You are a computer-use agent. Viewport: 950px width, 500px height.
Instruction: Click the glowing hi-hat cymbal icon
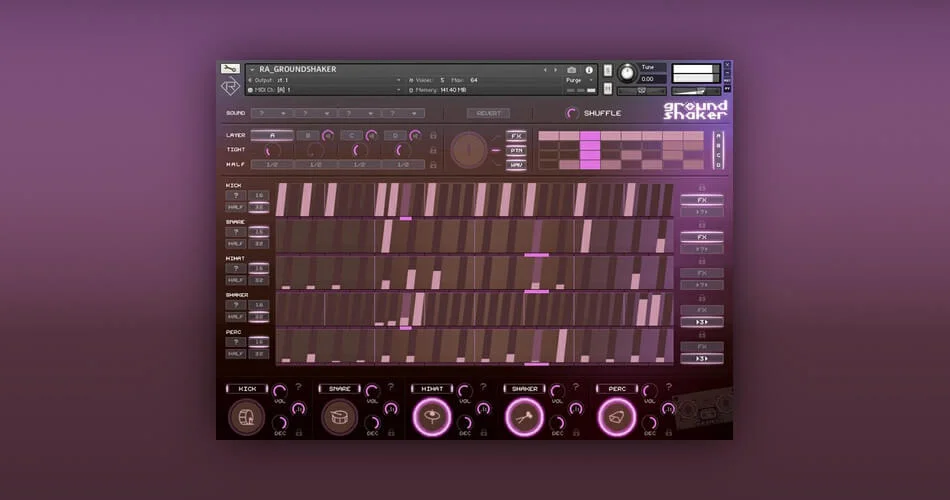[x=432, y=417]
